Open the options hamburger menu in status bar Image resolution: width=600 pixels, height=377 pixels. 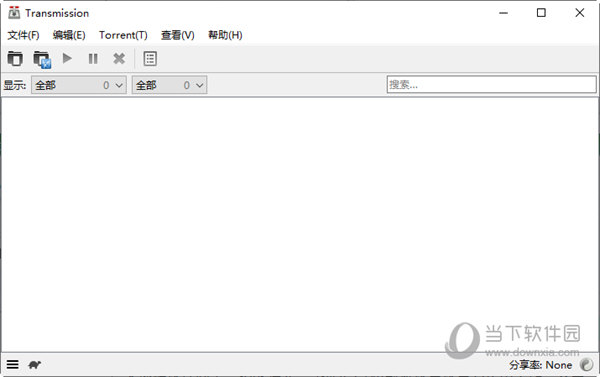(x=13, y=364)
